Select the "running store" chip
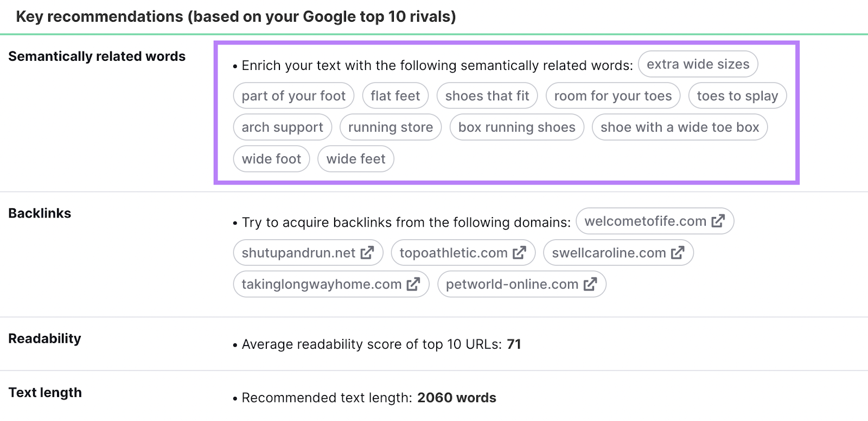The width and height of the screenshot is (868, 421). [390, 127]
